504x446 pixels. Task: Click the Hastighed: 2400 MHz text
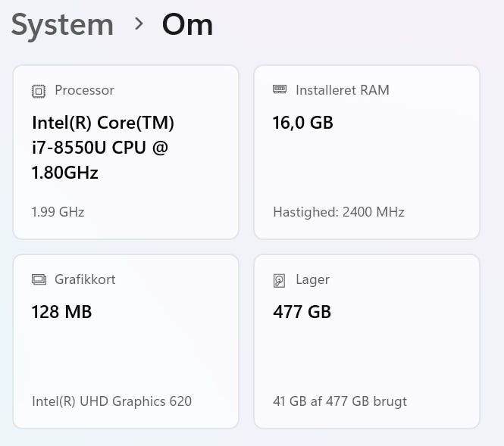(x=339, y=212)
